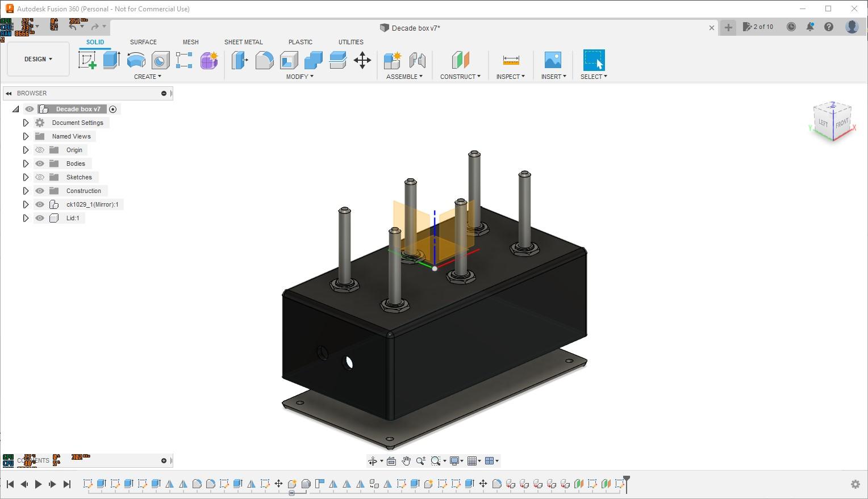
Task: Switch to the PLASTIC tab
Action: (x=301, y=42)
